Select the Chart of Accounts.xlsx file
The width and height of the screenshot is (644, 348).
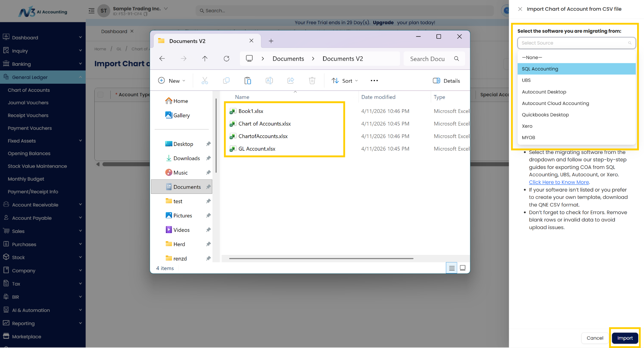pos(264,124)
